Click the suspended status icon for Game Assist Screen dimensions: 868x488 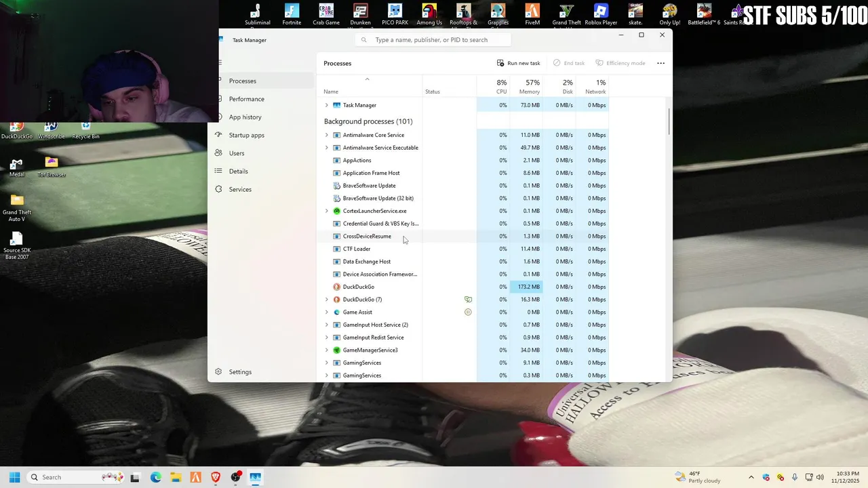coord(468,312)
